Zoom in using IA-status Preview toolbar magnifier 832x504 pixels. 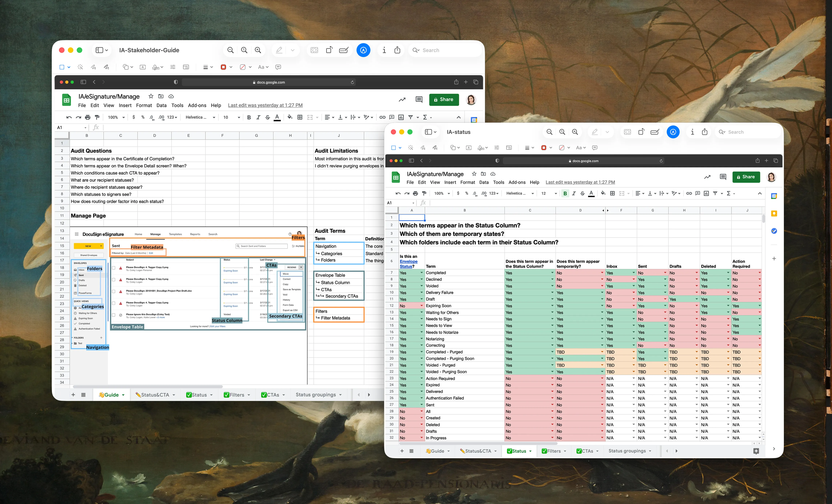click(x=575, y=132)
